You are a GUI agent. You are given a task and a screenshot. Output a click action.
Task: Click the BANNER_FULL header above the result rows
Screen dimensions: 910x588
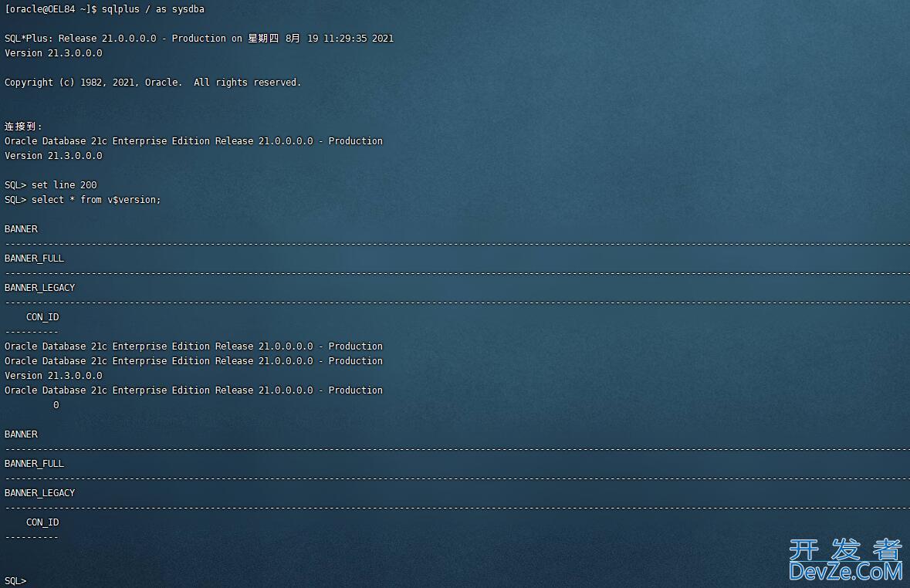click(34, 259)
